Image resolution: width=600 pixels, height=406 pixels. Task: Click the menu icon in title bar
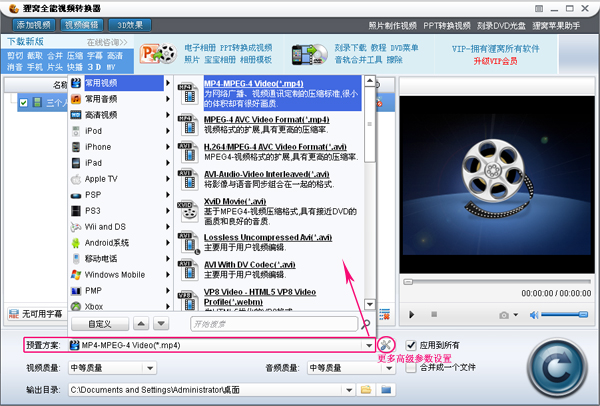pos(539,8)
